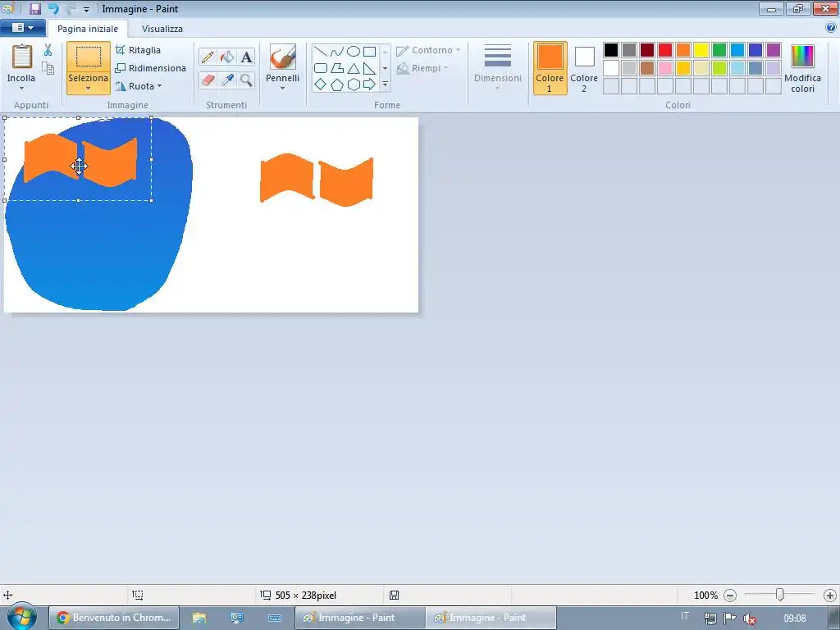Open the file explorer taskbar icon
The image size is (840, 630).
click(x=199, y=618)
